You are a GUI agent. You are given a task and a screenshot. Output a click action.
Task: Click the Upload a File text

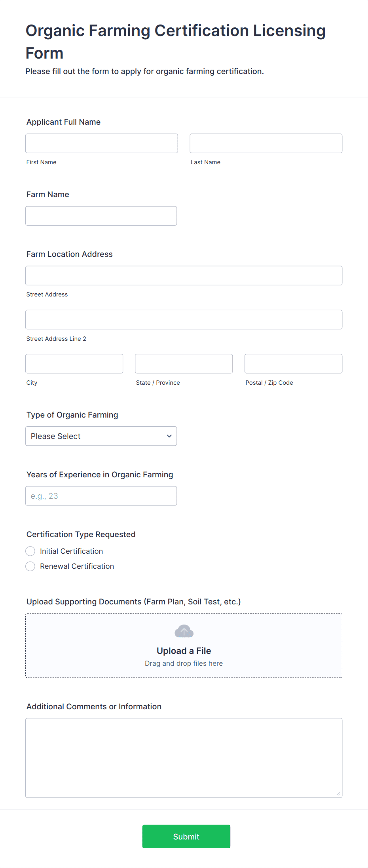click(184, 651)
